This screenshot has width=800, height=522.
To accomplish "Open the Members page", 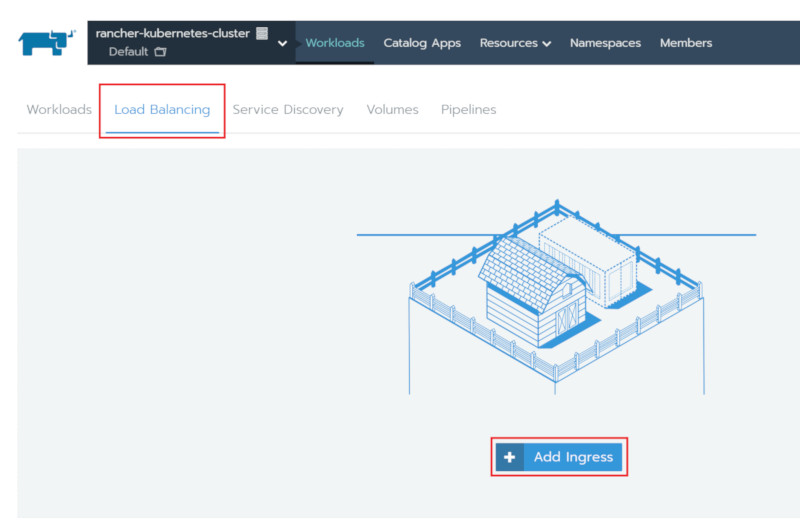I will point(686,43).
